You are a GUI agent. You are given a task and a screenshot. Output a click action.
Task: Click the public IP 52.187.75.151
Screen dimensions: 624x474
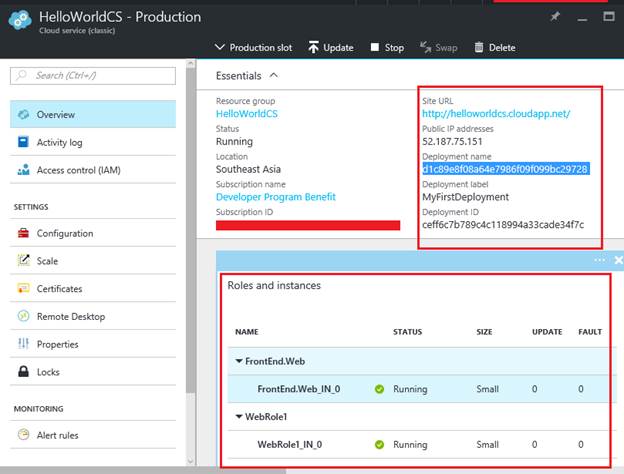coord(452,142)
